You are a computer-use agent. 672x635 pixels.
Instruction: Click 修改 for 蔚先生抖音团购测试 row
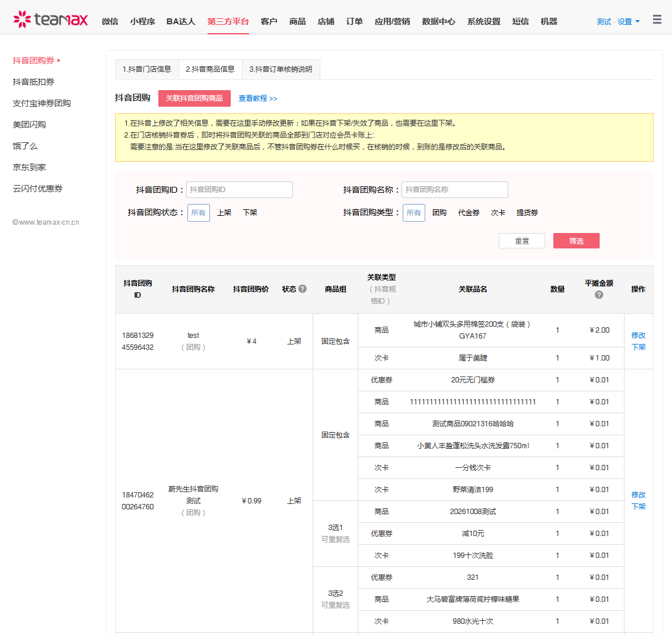pyautogui.click(x=639, y=494)
